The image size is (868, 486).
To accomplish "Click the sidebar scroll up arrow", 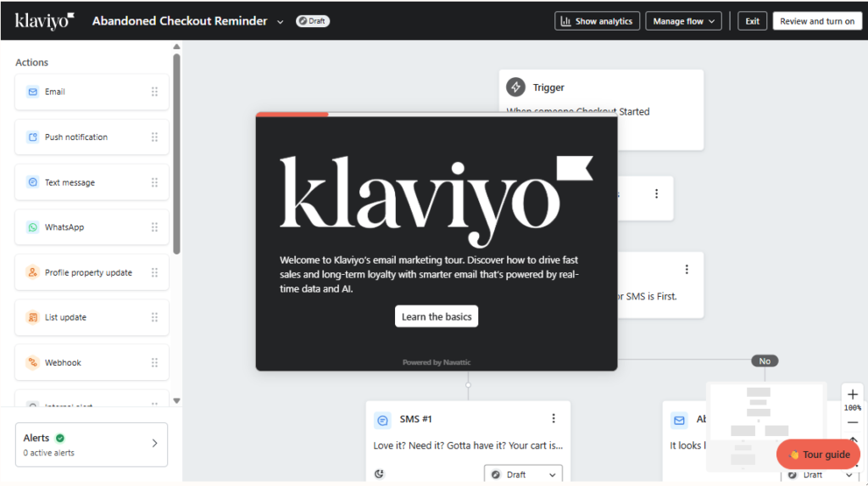I will pyautogui.click(x=176, y=47).
